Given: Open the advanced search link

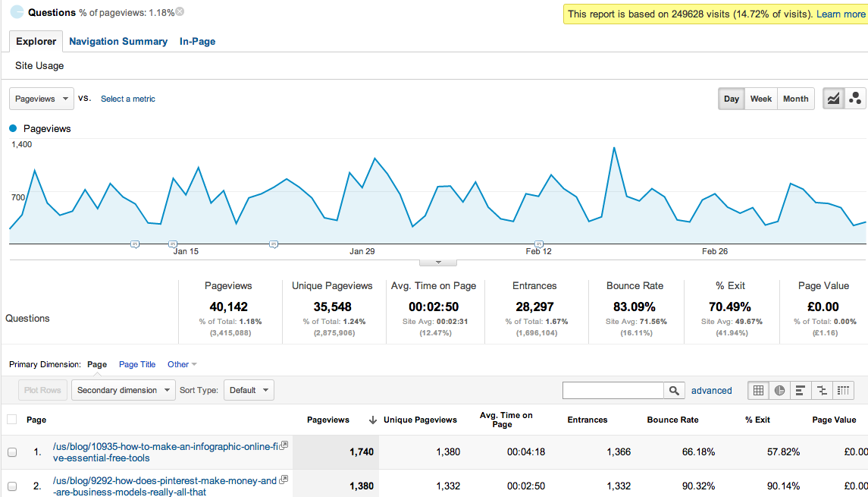Looking at the screenshot, I should (711, 391).
